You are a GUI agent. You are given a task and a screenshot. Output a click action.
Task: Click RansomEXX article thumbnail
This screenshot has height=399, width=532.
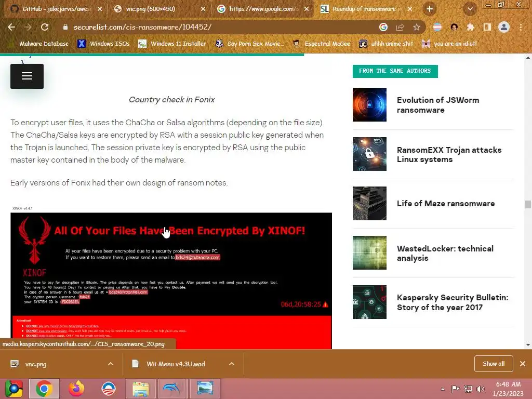pos(369,154)
